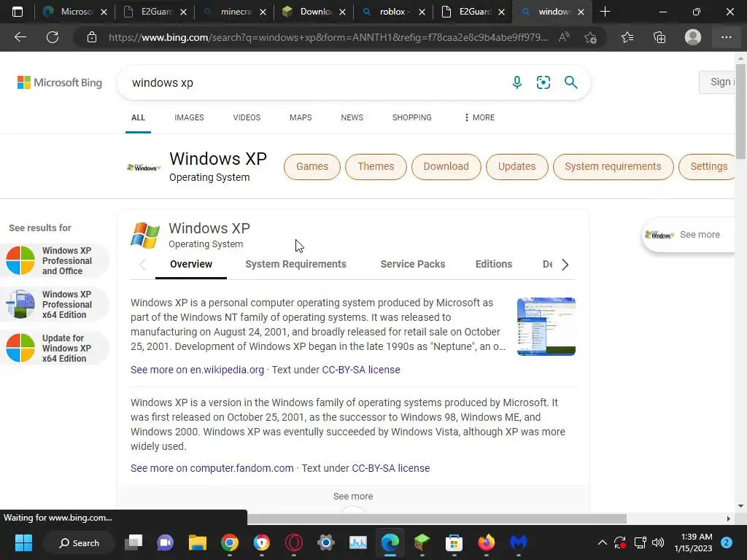Click the Games suggestion chip

(312, 167)
